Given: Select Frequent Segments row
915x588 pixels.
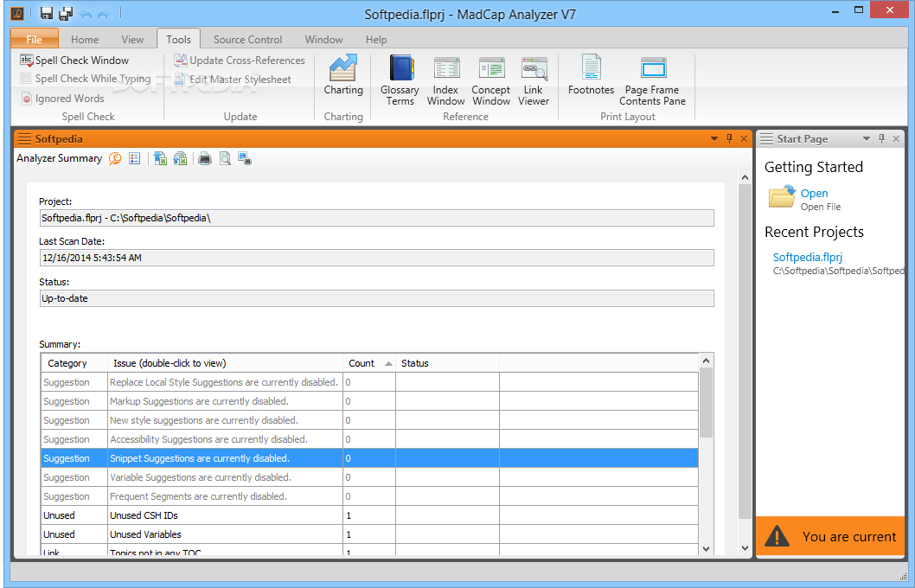Looking at the screenshot, I should pos(369,496).
